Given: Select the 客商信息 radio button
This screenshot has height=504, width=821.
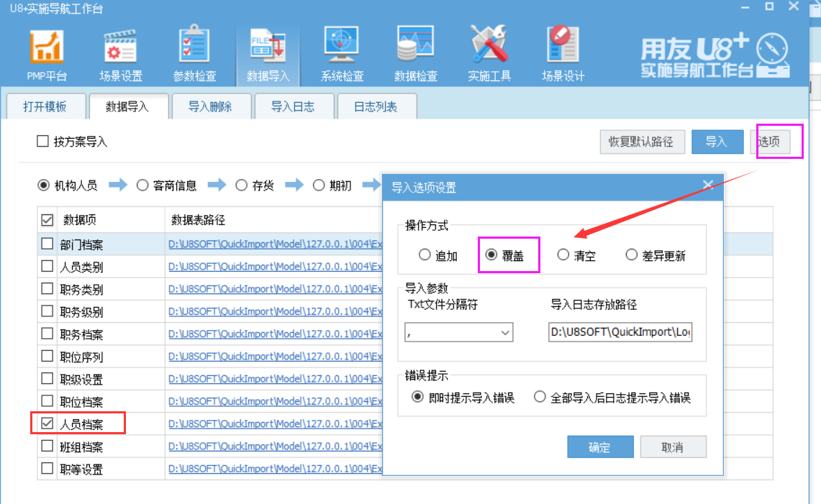Looking at the screenshot, I should click(x=142, y=185).
